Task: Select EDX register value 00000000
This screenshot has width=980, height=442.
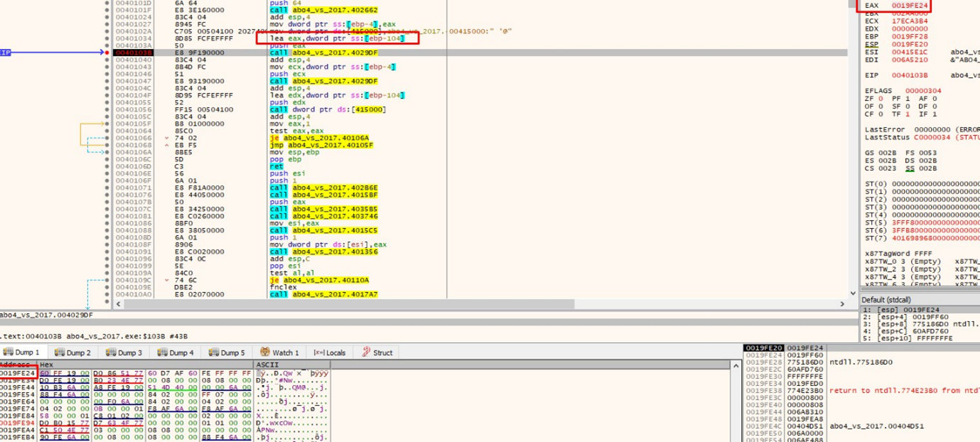Action: click(x=909, y=28)
